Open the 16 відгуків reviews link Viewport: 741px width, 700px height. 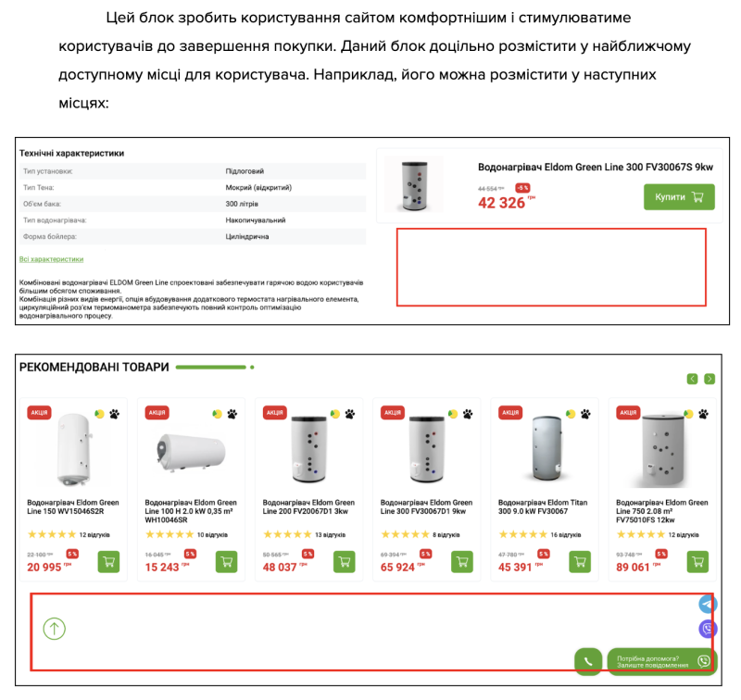(566, 534)
